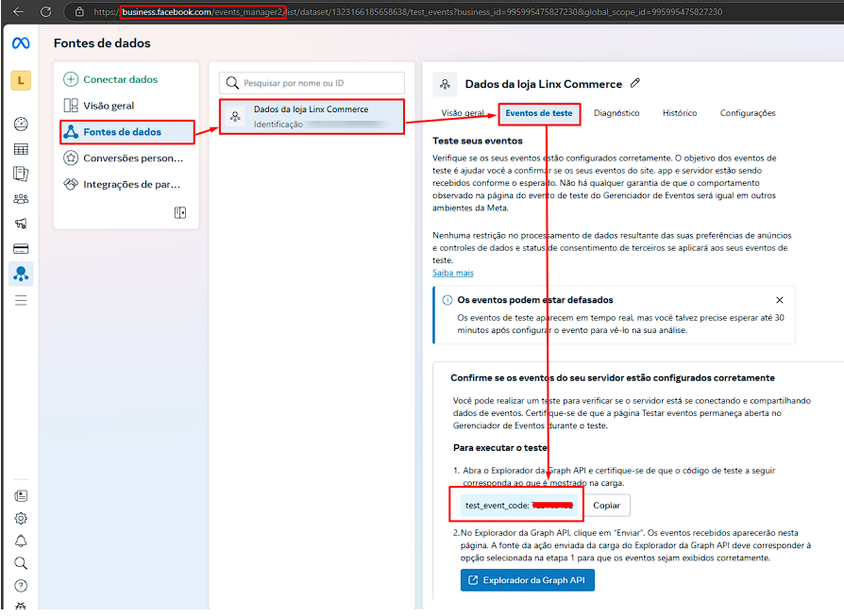Open the notifications bell icon
Screen dimensions: 844x616
click(x=21, y=541)
